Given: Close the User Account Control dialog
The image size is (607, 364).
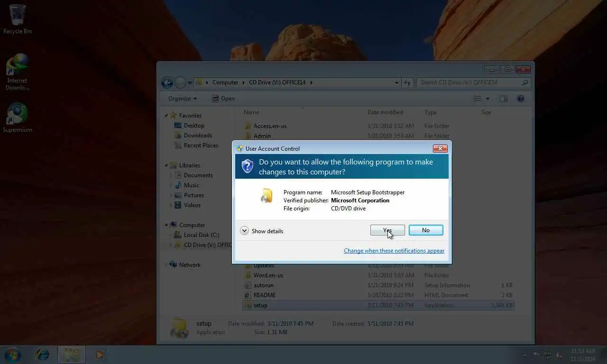Looking at the screenshot, I should [x=440, y=148].
